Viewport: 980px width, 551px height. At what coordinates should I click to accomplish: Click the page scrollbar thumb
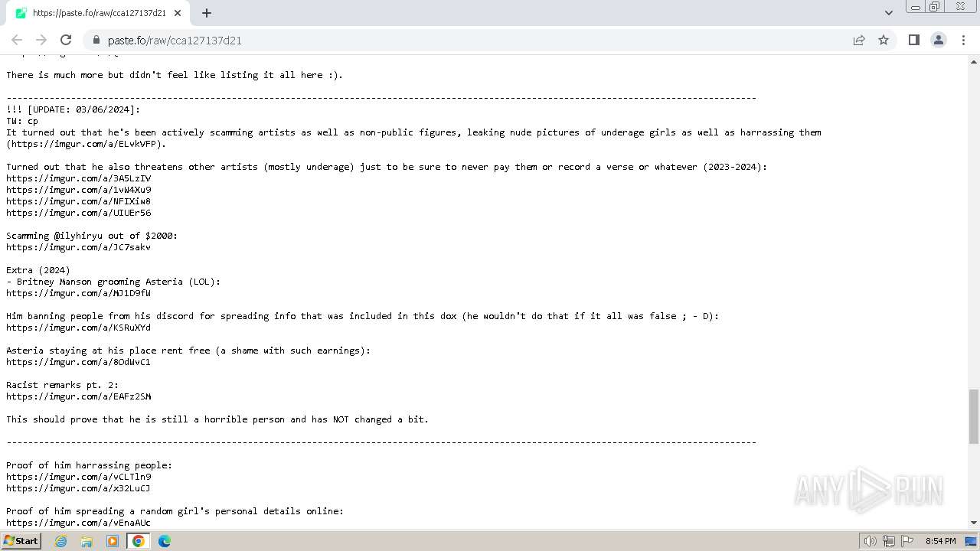click(973, 416)
